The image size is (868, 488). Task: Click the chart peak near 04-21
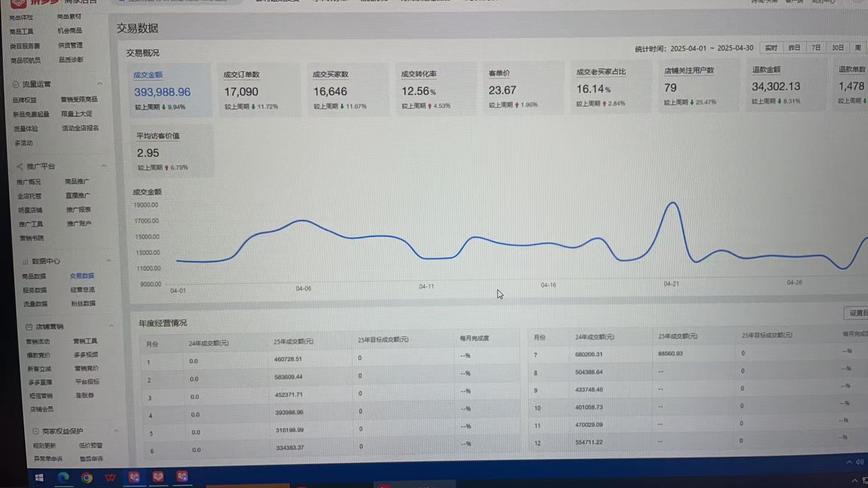(673, 203)
